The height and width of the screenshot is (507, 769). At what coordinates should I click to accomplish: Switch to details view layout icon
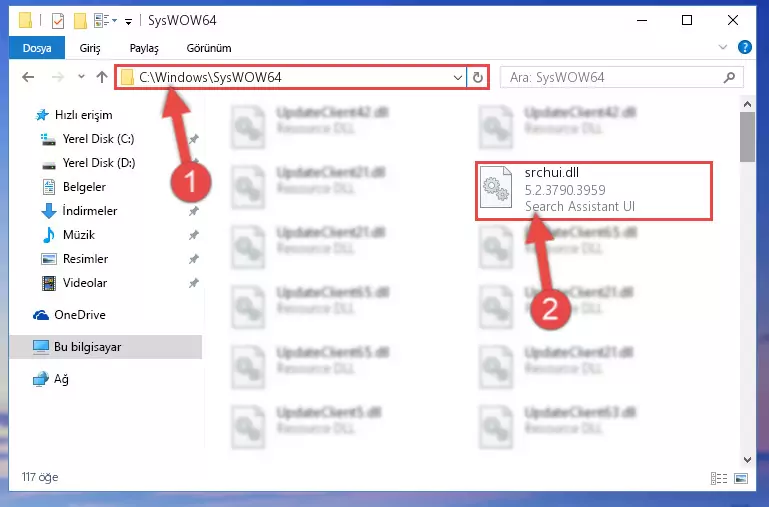(x=719, y=478)
